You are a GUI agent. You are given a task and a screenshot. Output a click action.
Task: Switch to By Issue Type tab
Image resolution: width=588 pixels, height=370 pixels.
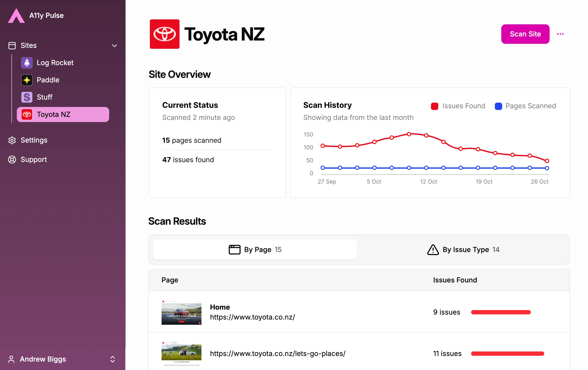463,249
